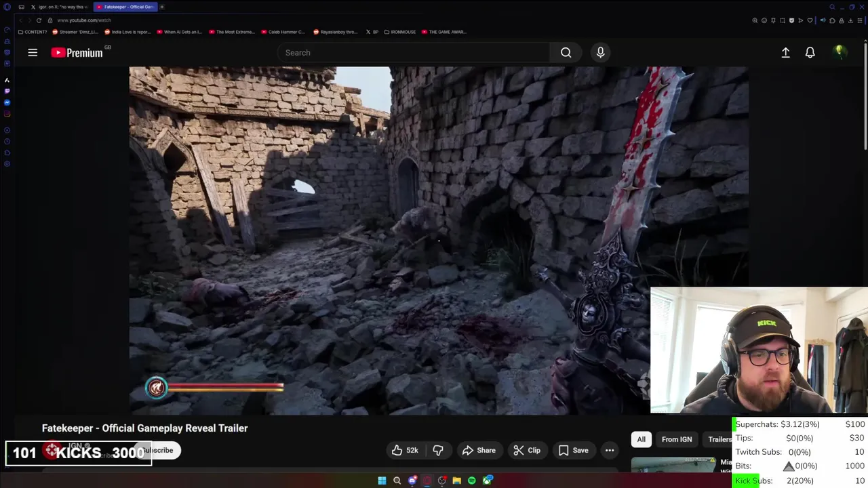Toggle the ad blocker shield icon
This screenshot has width=868, height=488.
click(x=791, y=20)
